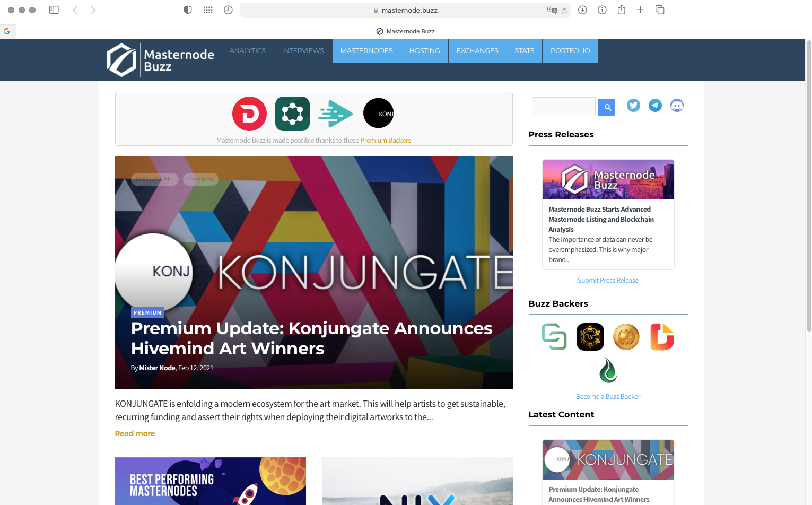The width and height of the screenshot is (812, 505).
Task: Select the Masternode Buzz tab
Action: point(405,31)
